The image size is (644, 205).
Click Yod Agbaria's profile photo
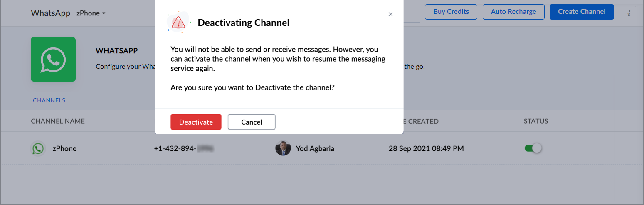point(283,148)
